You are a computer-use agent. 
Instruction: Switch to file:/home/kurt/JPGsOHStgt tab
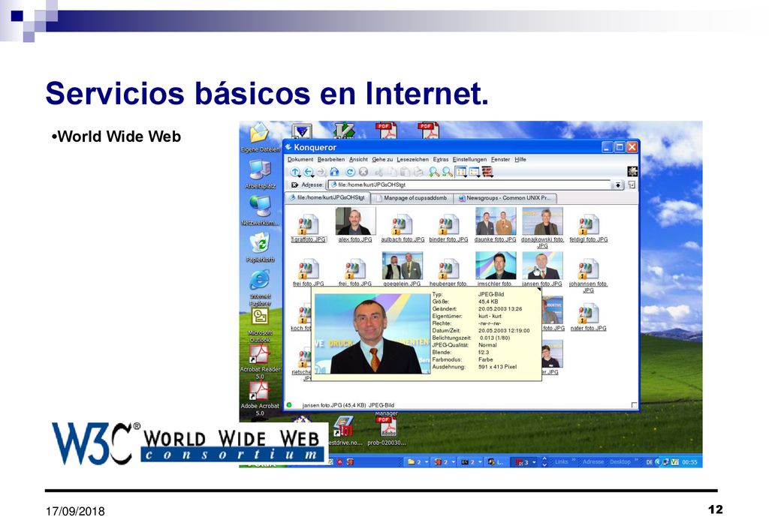[327, 198]
